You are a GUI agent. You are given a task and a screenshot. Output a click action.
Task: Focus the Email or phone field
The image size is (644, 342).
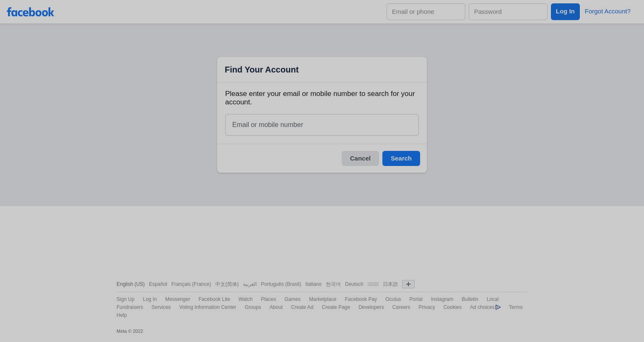tap(426, 12)
